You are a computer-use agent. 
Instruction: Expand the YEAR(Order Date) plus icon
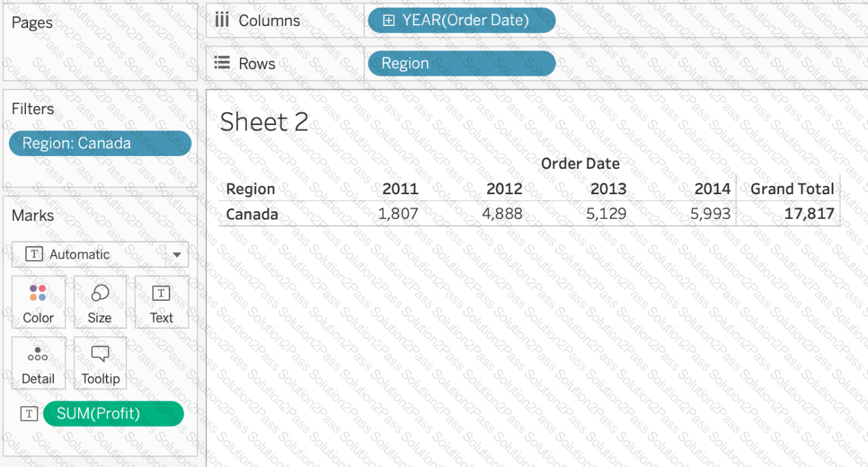pos(388,21)
